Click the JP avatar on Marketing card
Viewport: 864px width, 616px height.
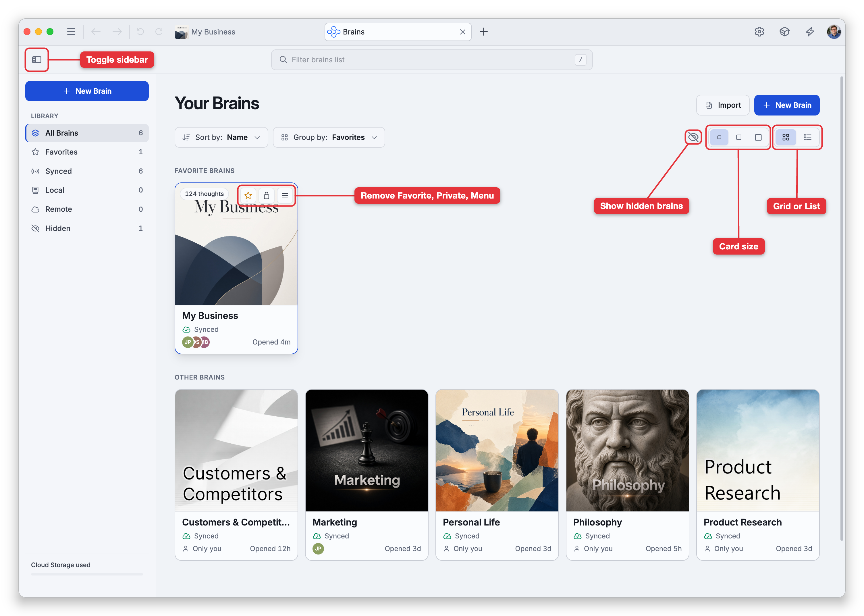pyautogui.click(x=318, y=549)
